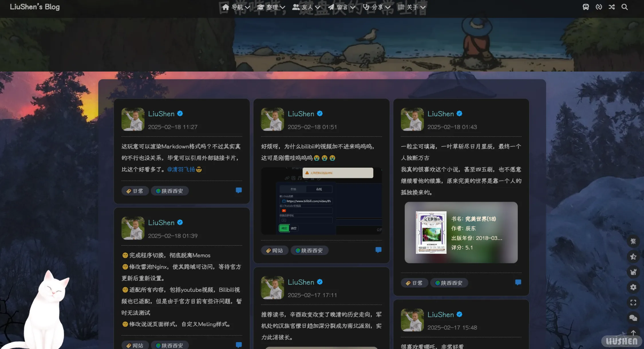Click the 完美世界 book cover thumbnail
The image size is (644, 349).
[430, 233]
